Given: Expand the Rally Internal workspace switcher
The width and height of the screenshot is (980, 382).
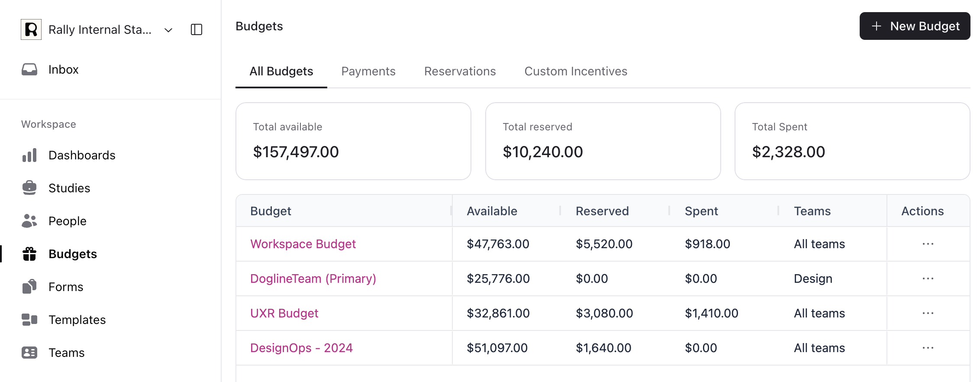Looking at the screenshot, I should [168, 30].
